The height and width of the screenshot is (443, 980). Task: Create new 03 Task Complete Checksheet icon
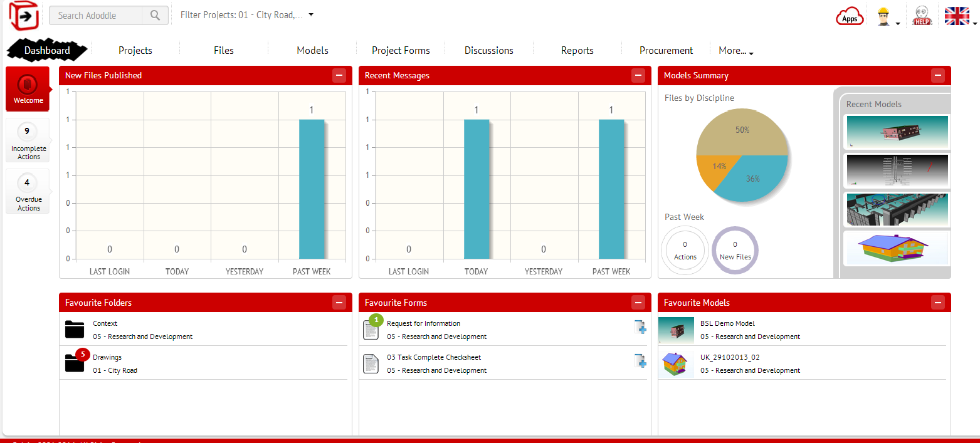click(640, 361)
